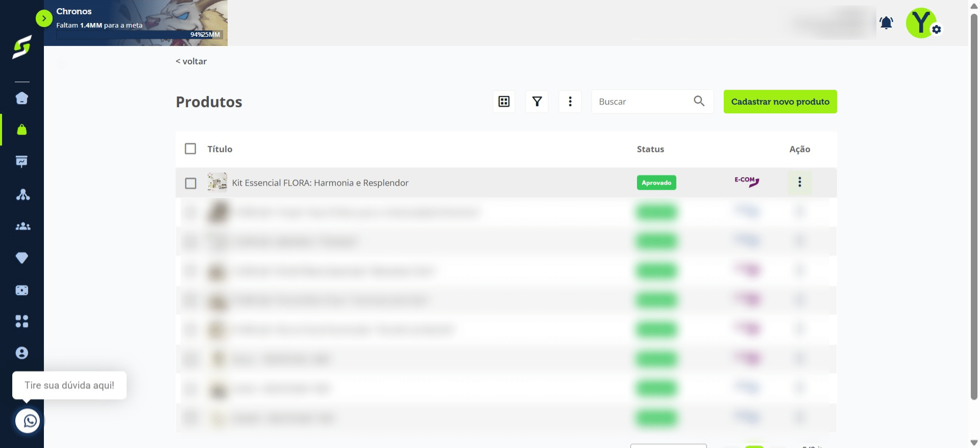This screenshot has height=448, width=980.
Task: Click the 'Título' column header
Action: 220,149
